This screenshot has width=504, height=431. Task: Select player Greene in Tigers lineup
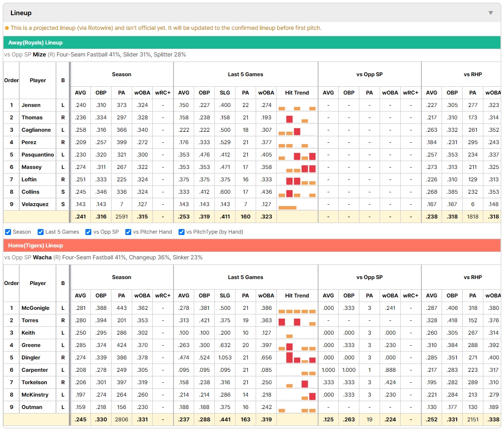[31, 345]
